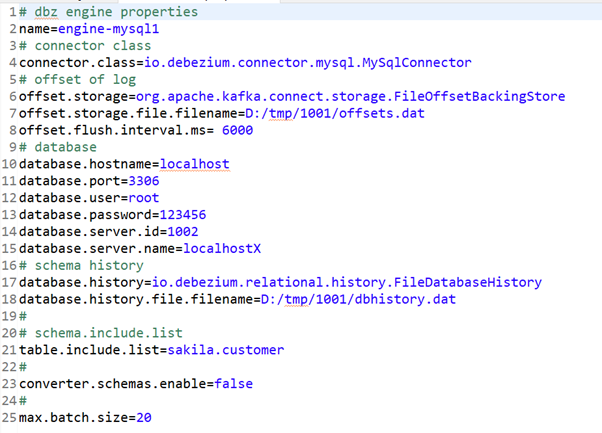Click the key 'database.password'
The width and height of the screenshot is (602, 433).
pos(85,215)
